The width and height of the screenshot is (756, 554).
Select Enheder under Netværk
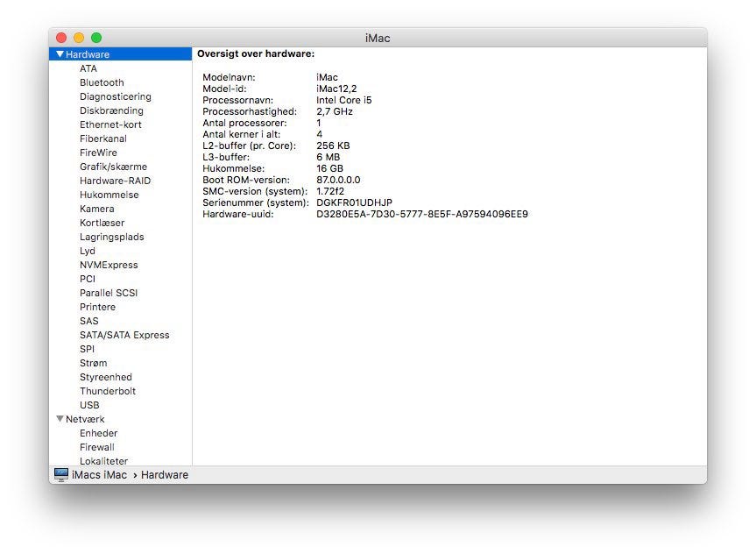[x=98, y=433]
